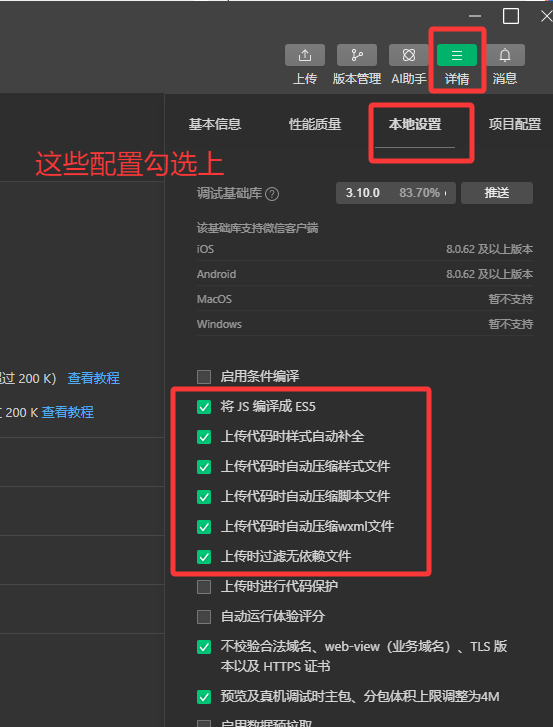
Task: Click MacOS 暂不支持 row
Action: [x=365, y=299]
